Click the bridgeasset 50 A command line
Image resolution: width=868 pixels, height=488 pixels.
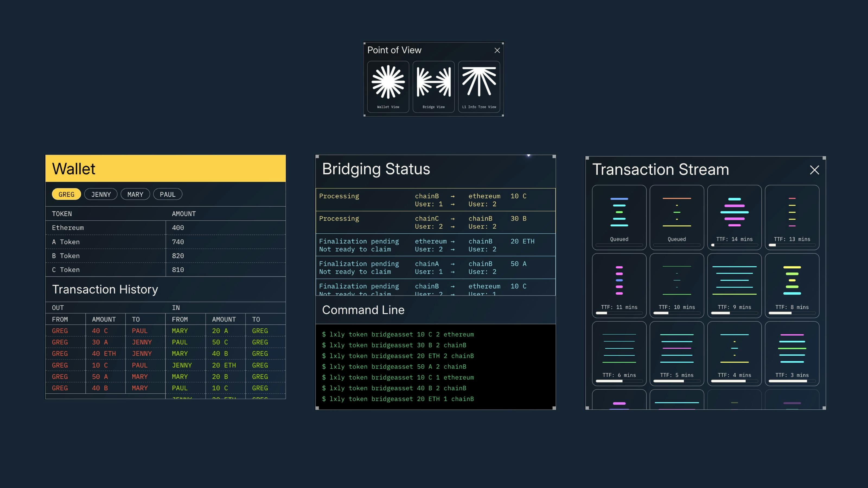pos(394,367)
